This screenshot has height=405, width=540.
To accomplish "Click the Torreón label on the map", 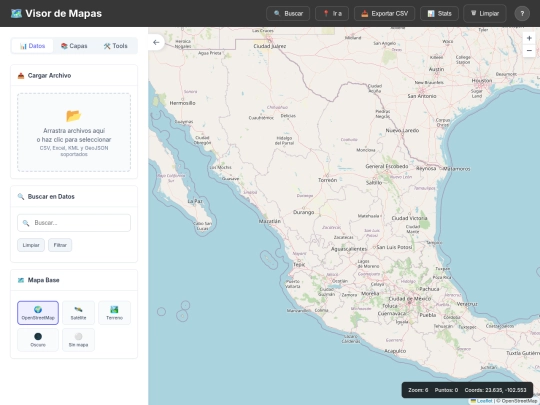I will [328, 180].
